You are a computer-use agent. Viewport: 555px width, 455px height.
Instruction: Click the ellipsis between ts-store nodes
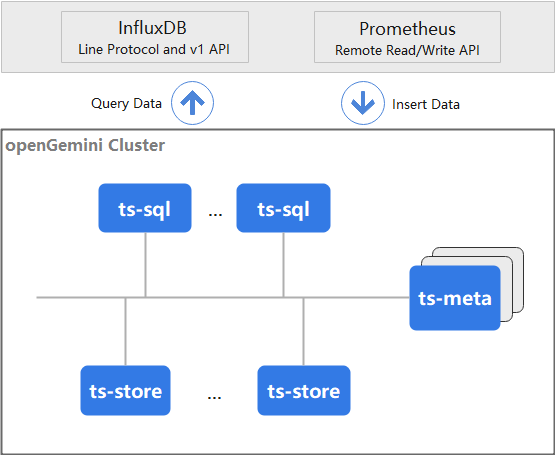point(214,397)
